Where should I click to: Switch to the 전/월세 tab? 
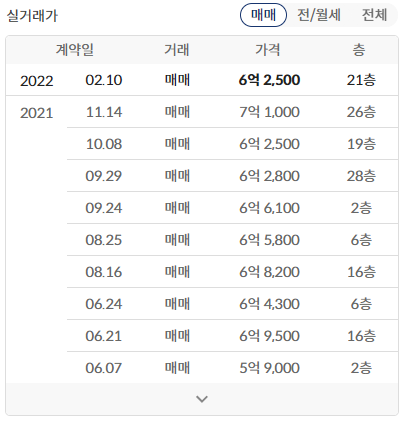click(319, 15)
